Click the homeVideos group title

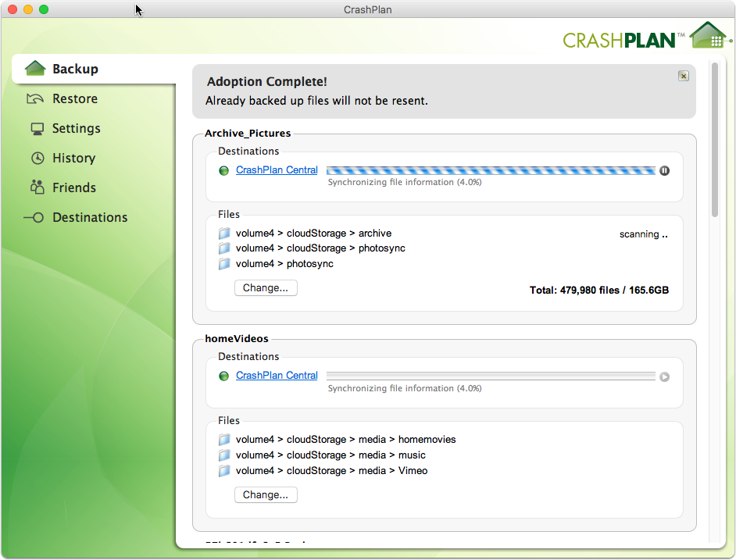pyautogui.click(x=237, y=339)
